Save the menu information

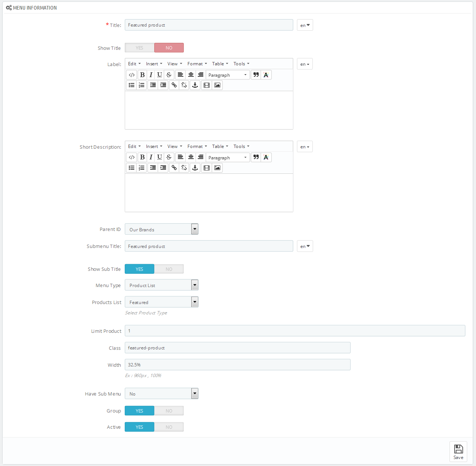458,452
